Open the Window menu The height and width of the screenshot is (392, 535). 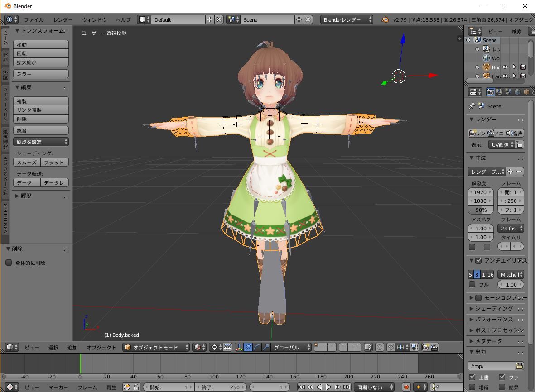pos(94,19)
